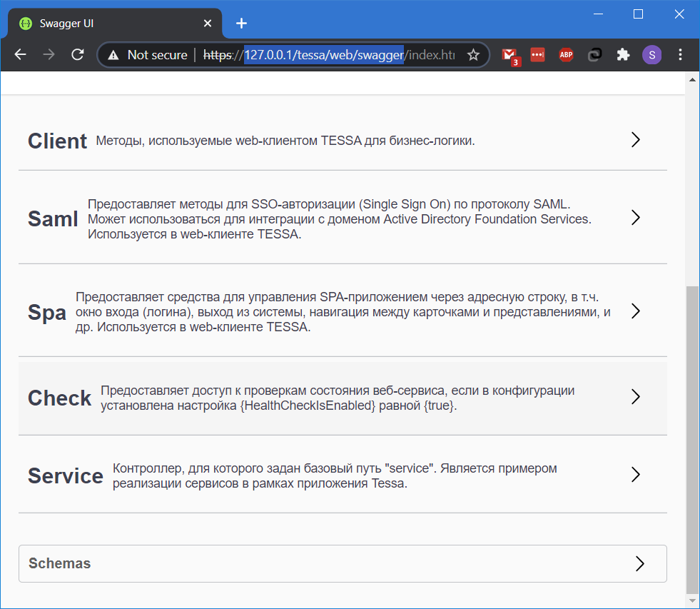Click the Not secure label text
The height and width of the screenshot is (609, 700).
click(x=157, y=55)
